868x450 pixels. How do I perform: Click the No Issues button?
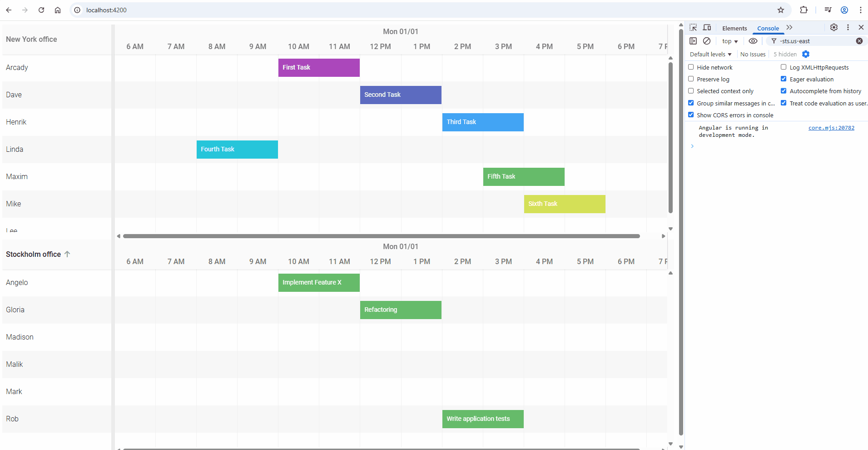tap(753, 54)
